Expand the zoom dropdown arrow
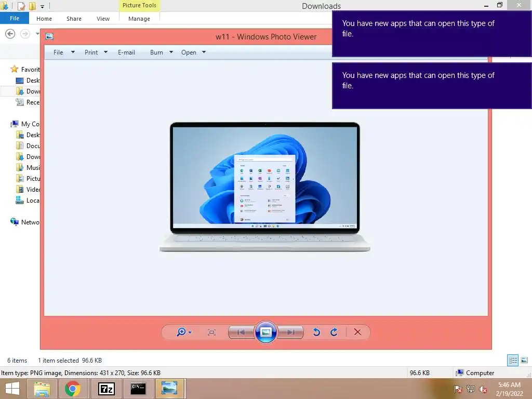 point(190,332)
